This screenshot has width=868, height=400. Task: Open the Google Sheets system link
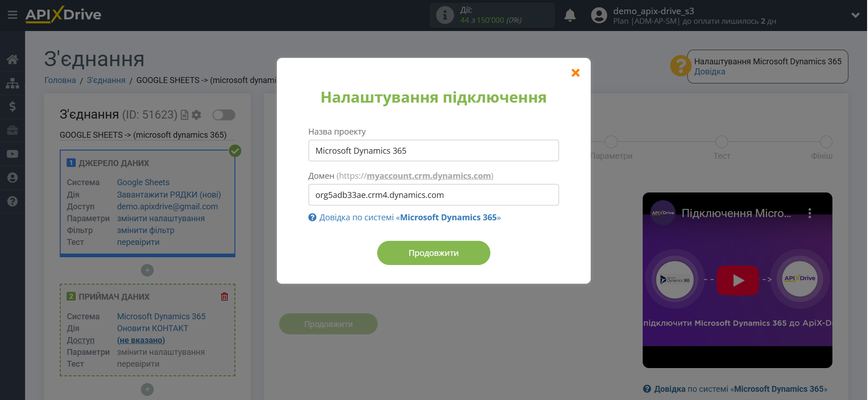tap(143, 182)
